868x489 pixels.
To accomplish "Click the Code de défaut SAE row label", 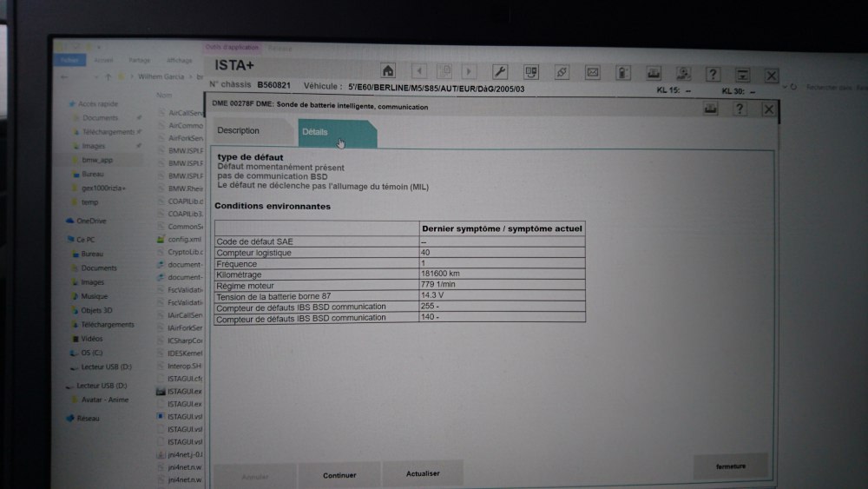I will (254, 241).
